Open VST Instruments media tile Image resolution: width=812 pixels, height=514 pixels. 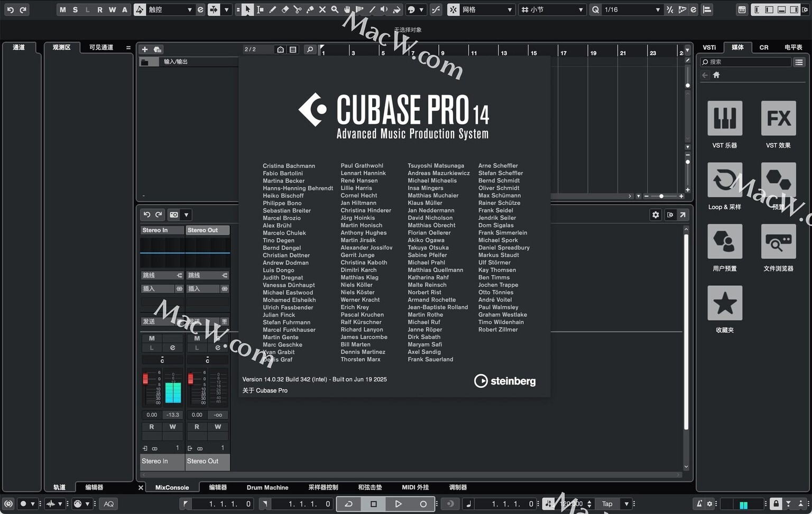[725, 118]
